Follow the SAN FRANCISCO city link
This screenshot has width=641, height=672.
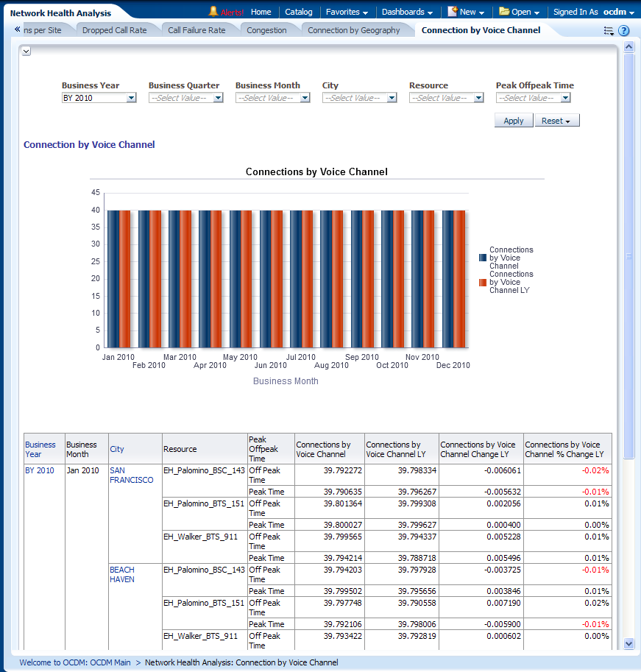tap(131, 475)
